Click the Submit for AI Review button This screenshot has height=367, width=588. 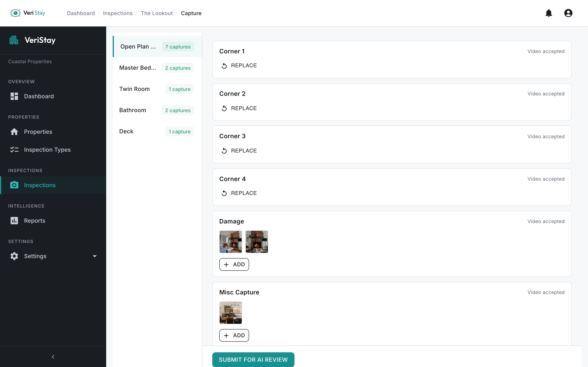(x=253, y=359)
